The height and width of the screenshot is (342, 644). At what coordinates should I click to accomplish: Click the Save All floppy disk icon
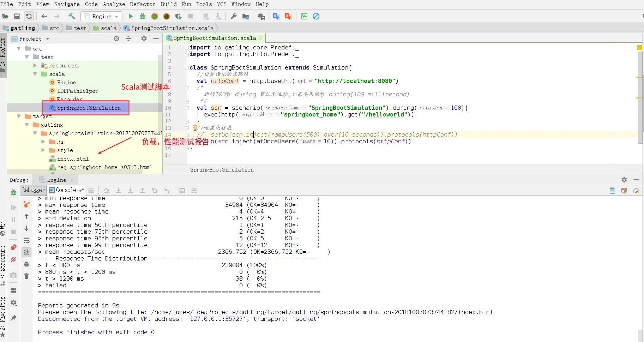pos(17,16)
